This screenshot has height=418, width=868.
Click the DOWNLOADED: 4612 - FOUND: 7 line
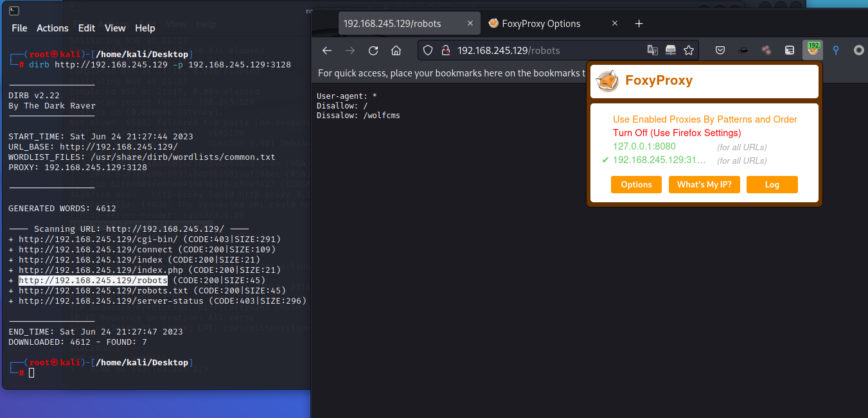click(x=78, y=342)
